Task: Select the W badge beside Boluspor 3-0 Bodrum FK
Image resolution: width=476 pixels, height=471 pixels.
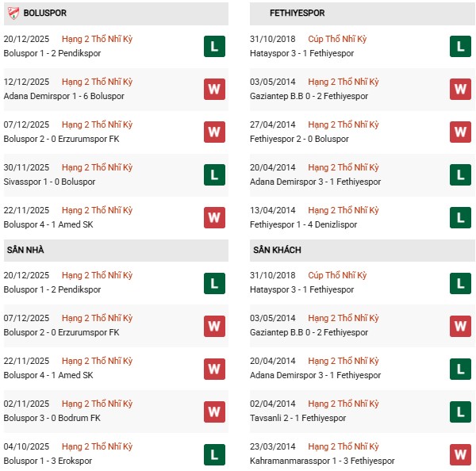Action: point(213,411)
